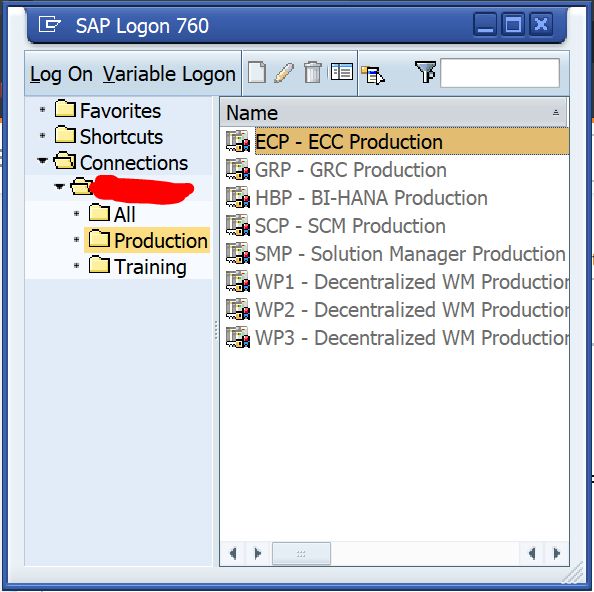Click the connection icon beside WP2 entry

[x=238, y=309]
